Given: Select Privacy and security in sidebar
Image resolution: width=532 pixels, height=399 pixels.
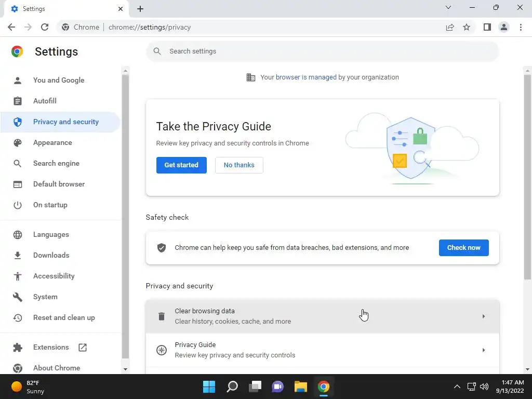Looking at the screenshot, I should coord(60,122).
